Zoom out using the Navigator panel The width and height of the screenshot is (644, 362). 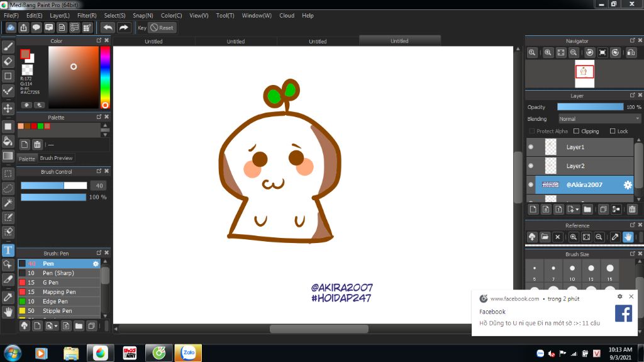[x=574, y=53]
